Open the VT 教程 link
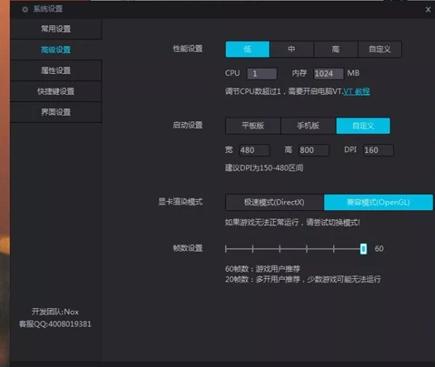Screen dimensions: 435x367 [356, 91]
